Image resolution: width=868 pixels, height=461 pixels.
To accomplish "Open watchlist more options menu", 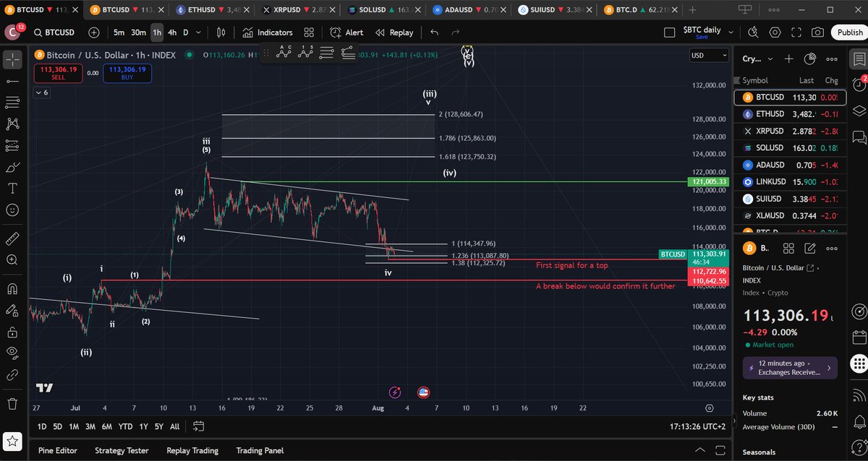I will [833, 59].
